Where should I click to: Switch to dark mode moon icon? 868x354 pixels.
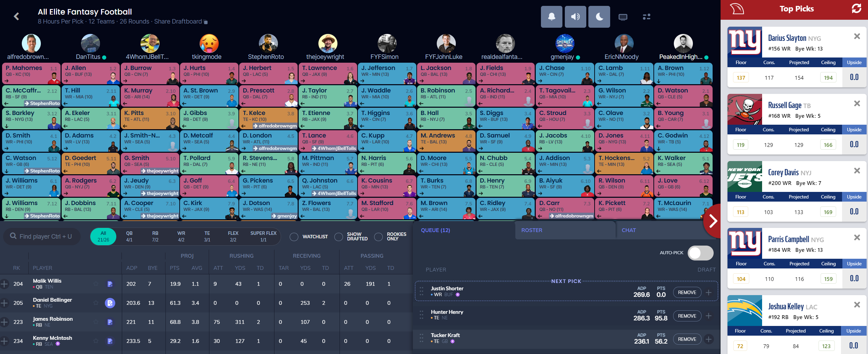(x=599, y=17)
